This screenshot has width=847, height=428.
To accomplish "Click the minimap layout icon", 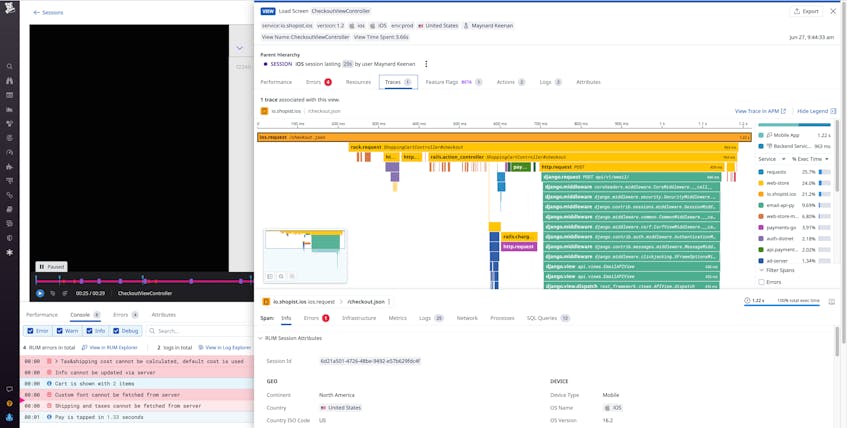I will [x=270, y=276].
